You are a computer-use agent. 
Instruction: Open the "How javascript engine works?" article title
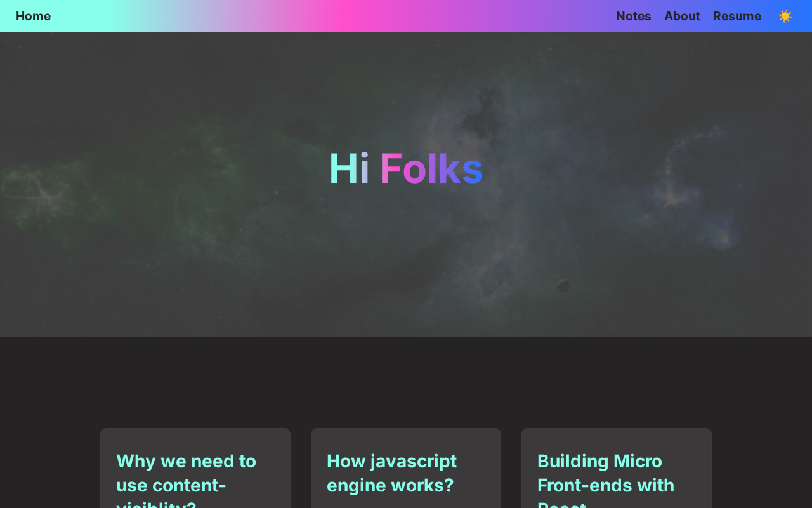pyautogui.click(x=391, y=473)
